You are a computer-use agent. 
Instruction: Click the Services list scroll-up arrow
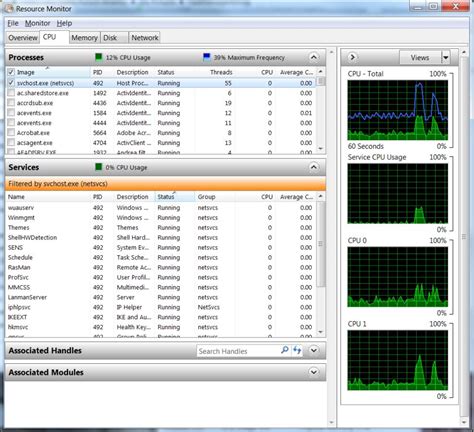[x=320, y=197]
